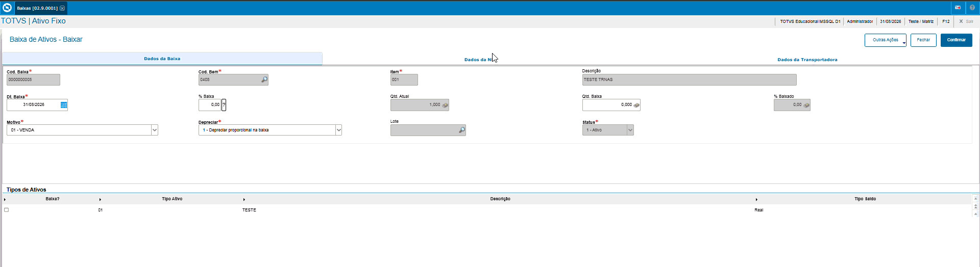Click the % Baixa question mark help

[x=224, y=104]
